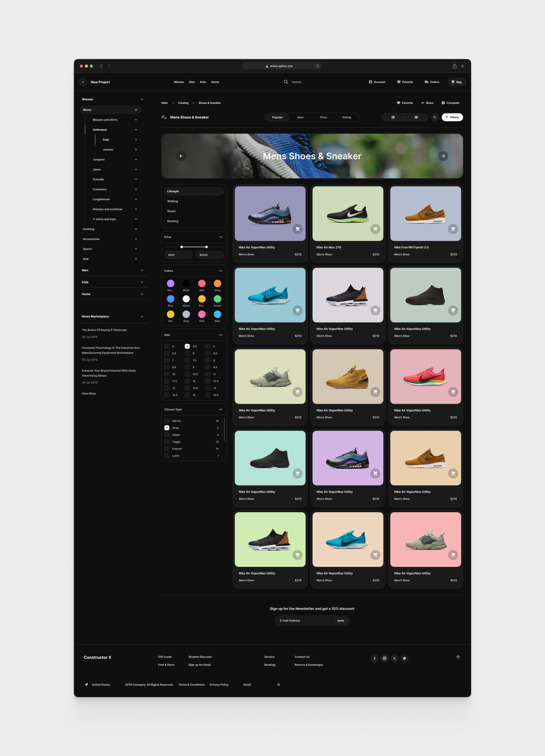The image size is (545, 756).
Task: Click the United States location icon
Action: tap(86, 685)
